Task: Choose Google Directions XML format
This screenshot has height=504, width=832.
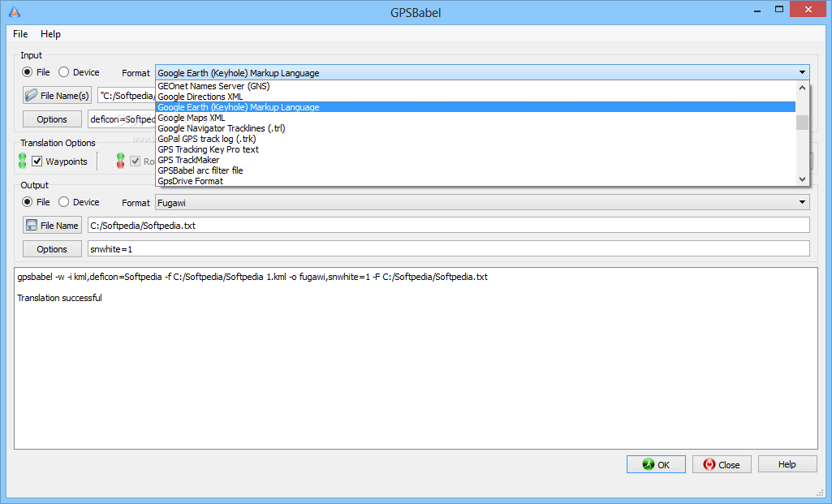Action: (x=476, y=97)
